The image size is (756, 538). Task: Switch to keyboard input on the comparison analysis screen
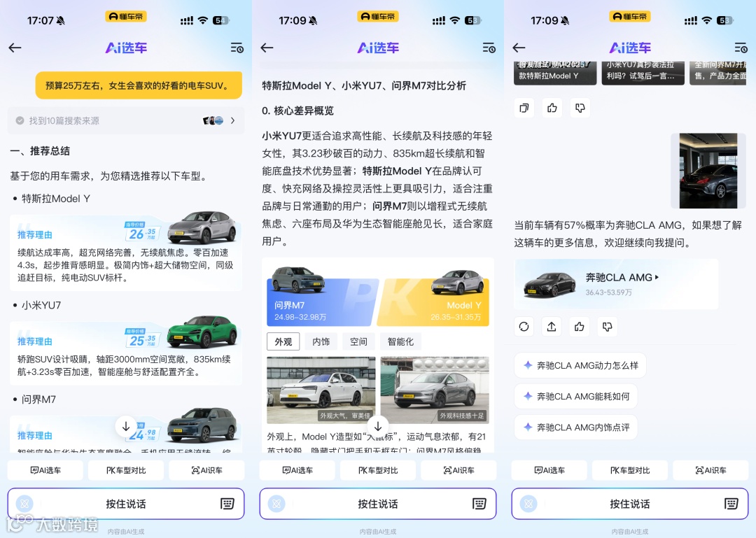479,504
